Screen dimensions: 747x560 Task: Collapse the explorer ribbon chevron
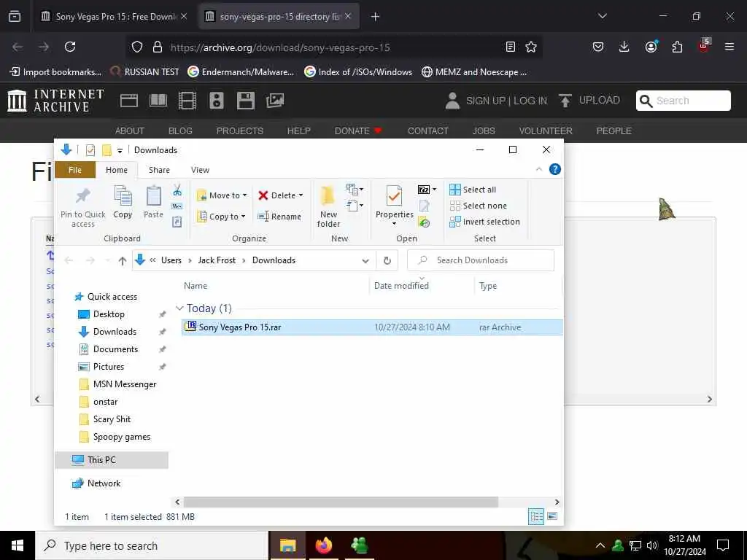pos(539,169)
